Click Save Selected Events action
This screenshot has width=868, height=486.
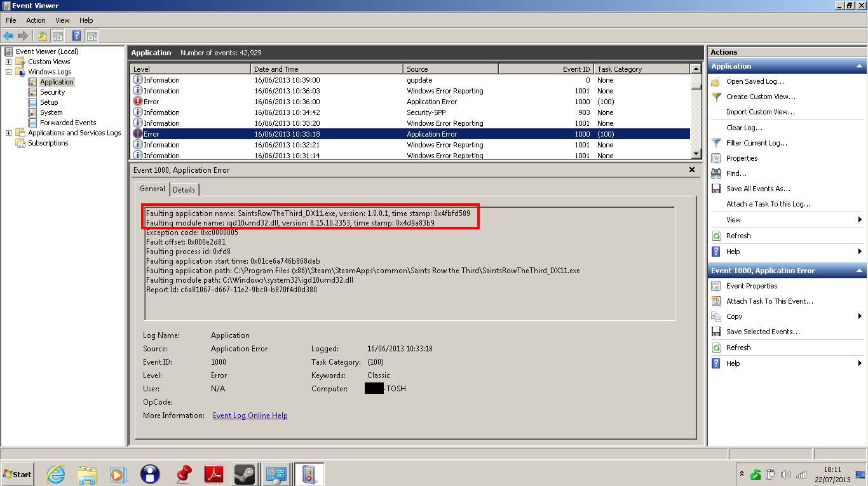coord(763,332)
